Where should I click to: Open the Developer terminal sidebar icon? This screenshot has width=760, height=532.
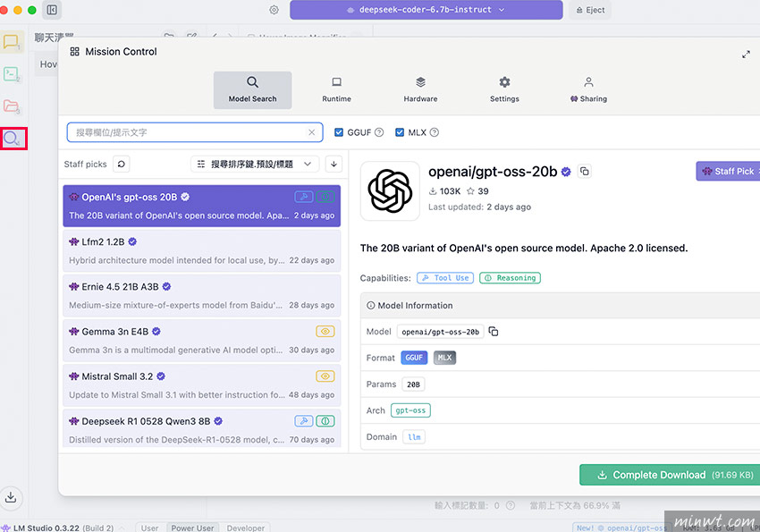[11, 74]
